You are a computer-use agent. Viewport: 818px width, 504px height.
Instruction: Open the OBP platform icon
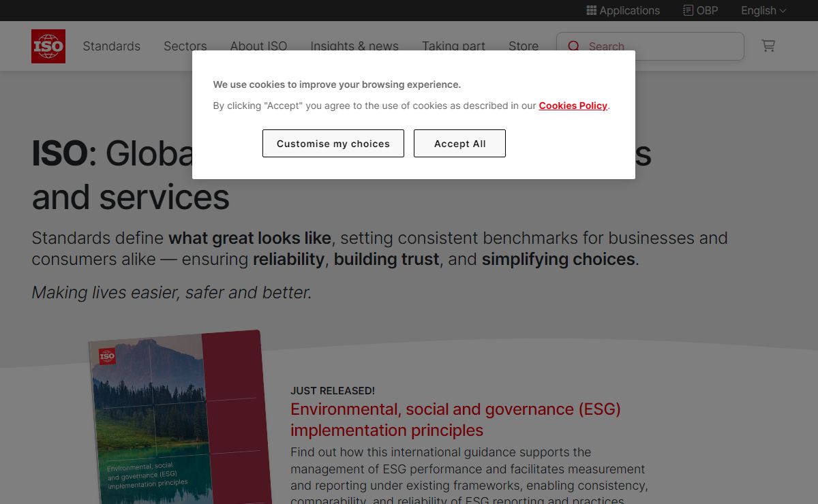coord(688,10)
